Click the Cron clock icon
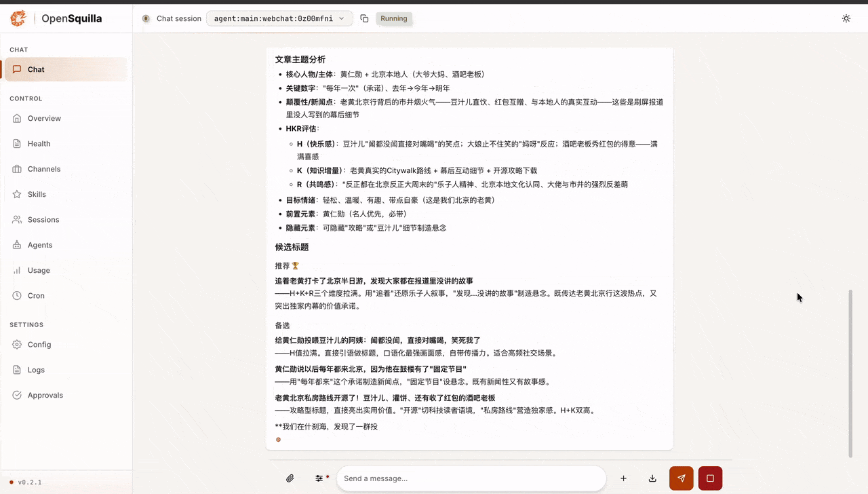Viewport: 868px width, 494px height. tap(17, 296)
